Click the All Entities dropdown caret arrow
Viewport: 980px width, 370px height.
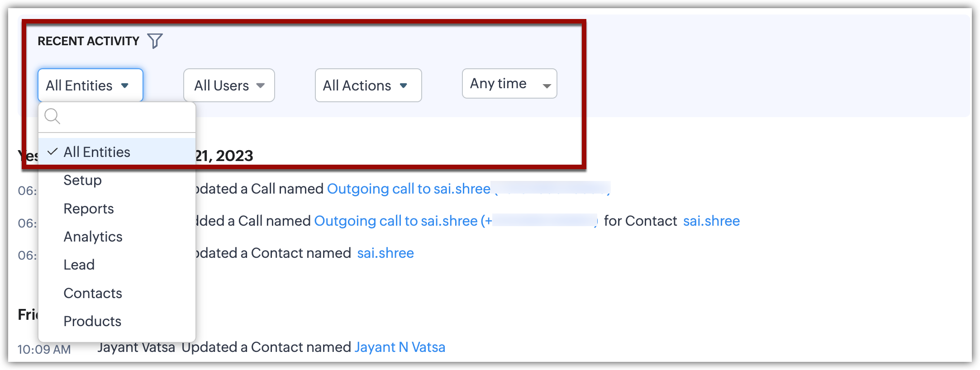pyautogui.click(x=125, y=85)
